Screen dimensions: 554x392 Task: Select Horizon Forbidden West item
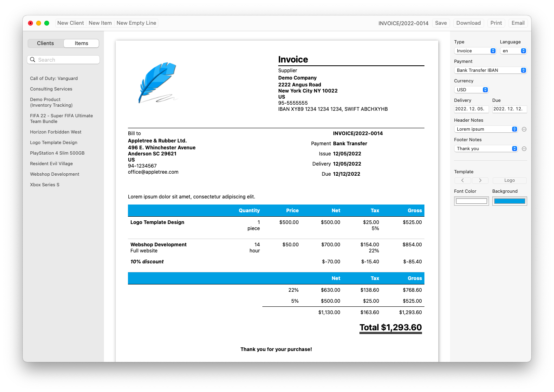pyautogui.click(x=56, y=132)
